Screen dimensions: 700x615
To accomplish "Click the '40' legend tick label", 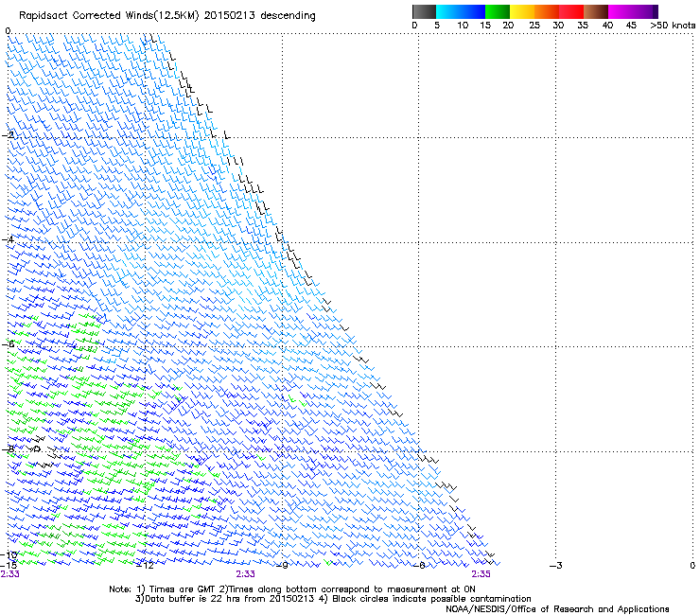I will click(x=607, y=26).
